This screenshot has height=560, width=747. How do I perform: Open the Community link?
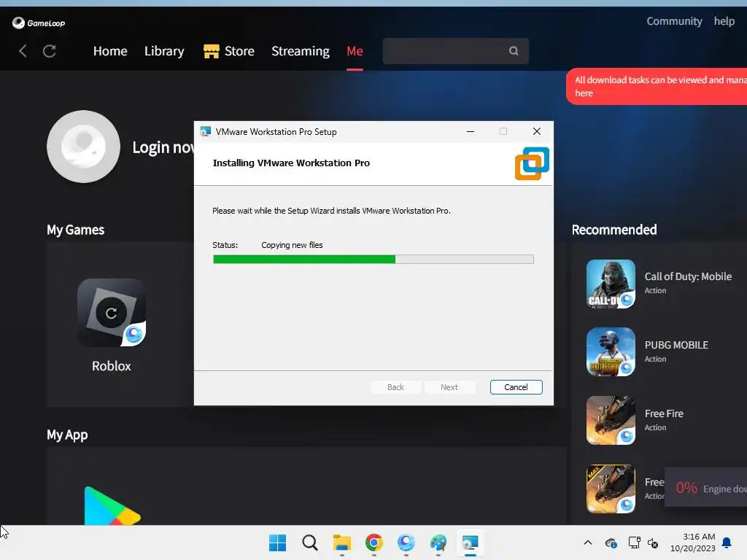[674, 21]
